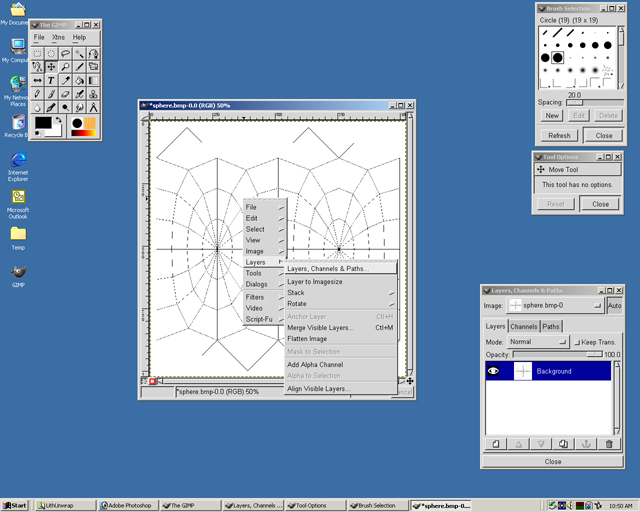Open the Image selector dropdown sphere.bmp-0
This screenshot has width=640, height=512.
point(555,305)
